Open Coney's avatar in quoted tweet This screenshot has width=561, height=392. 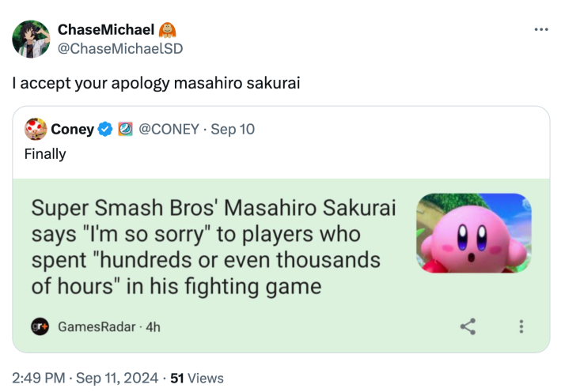35,129
